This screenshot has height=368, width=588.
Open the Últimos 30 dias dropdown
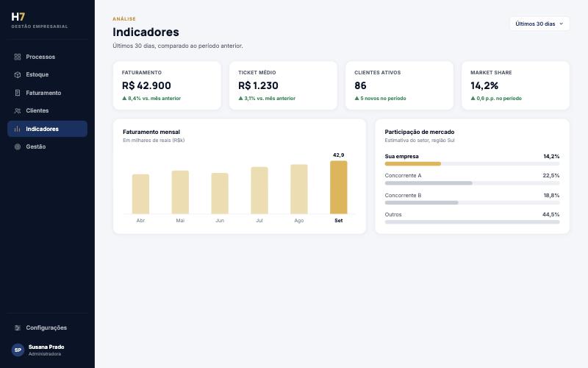click(x=539, y=24)
